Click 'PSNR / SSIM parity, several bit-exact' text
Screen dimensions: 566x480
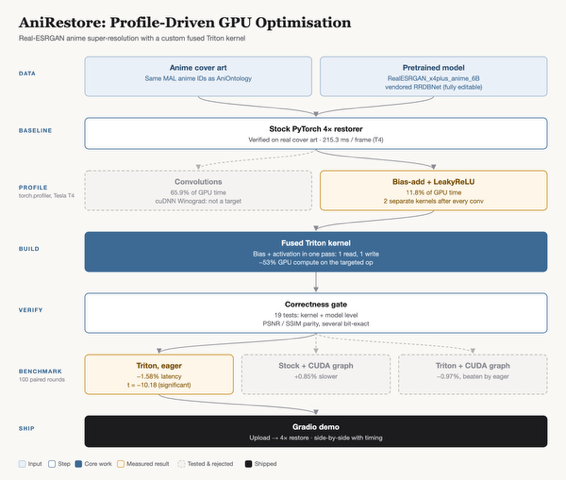coord(316,324)
